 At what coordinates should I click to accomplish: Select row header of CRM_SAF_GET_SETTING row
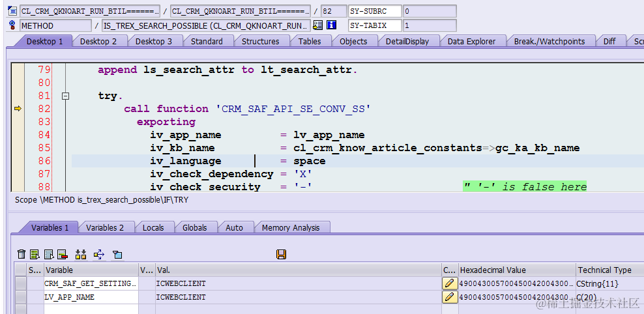pyautogui.click(x=21, y=283)
